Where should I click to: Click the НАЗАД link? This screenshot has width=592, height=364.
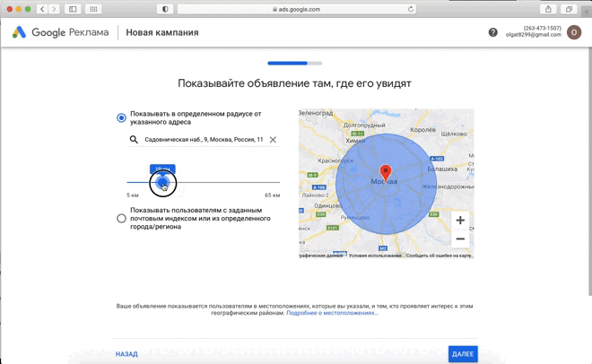click(x=126, y=354)
